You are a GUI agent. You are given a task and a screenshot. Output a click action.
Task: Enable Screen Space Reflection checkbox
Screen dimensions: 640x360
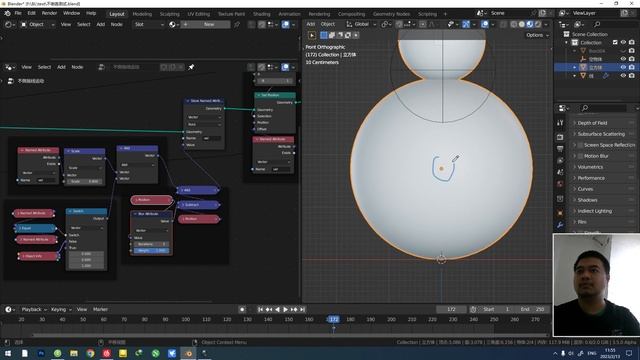[580, 145]
